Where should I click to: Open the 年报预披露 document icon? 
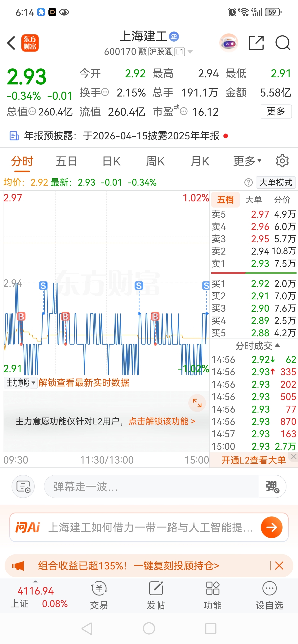point(14,136)
